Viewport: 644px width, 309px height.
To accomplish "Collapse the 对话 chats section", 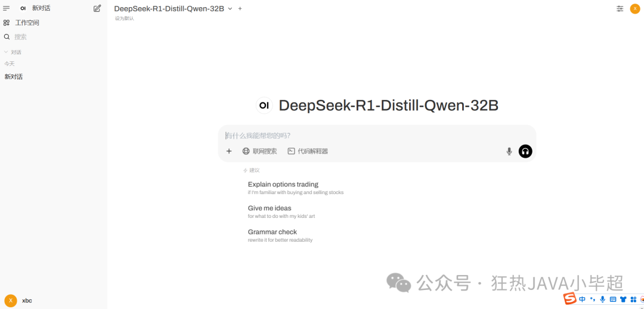I will (x=13, y=52).
